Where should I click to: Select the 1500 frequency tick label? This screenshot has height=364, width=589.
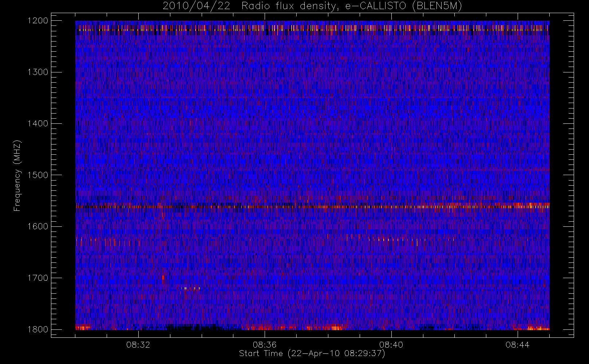point(38,175)
